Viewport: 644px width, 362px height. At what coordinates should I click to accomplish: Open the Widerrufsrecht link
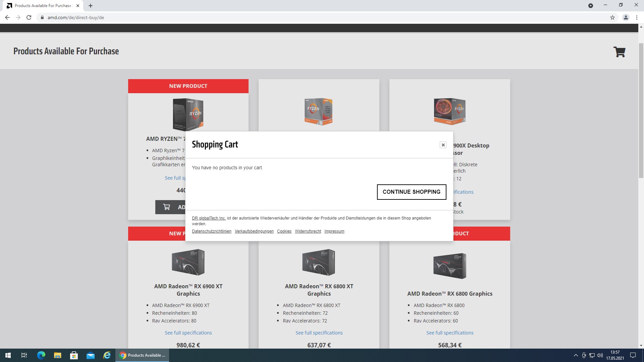pos(308,231)
